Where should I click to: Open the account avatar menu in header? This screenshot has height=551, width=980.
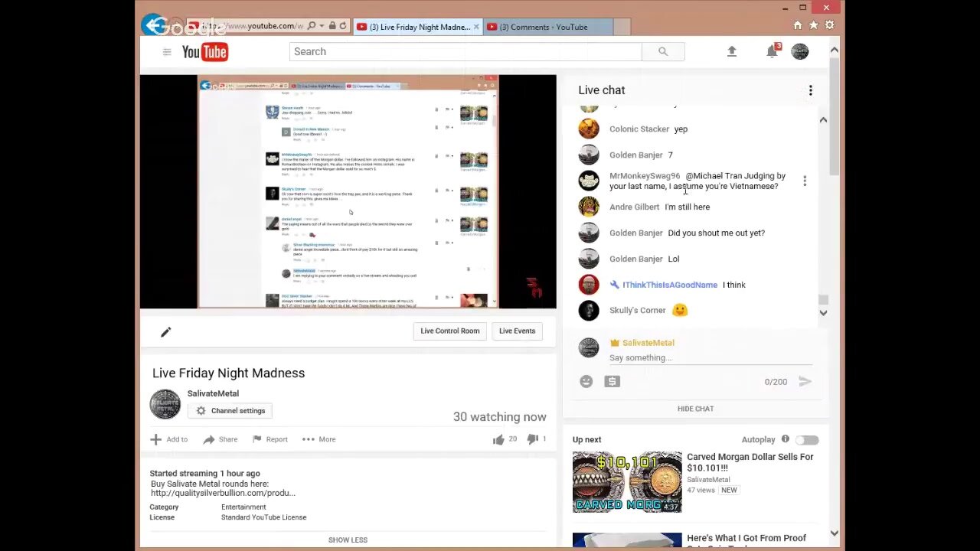tap(800, 51)
